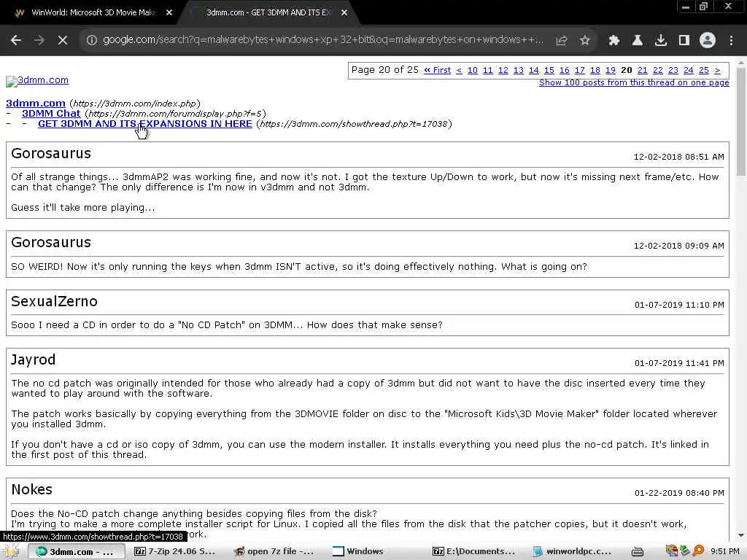Select the 3dmm.com GET 3DMM tab
This screenshot has height=560, width=747.
tap(268, 13)
